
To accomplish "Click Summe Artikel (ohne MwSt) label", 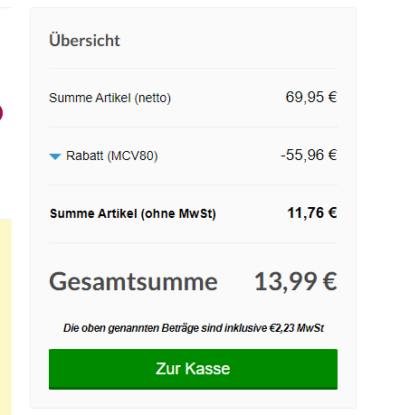I will tap(133, 214).
